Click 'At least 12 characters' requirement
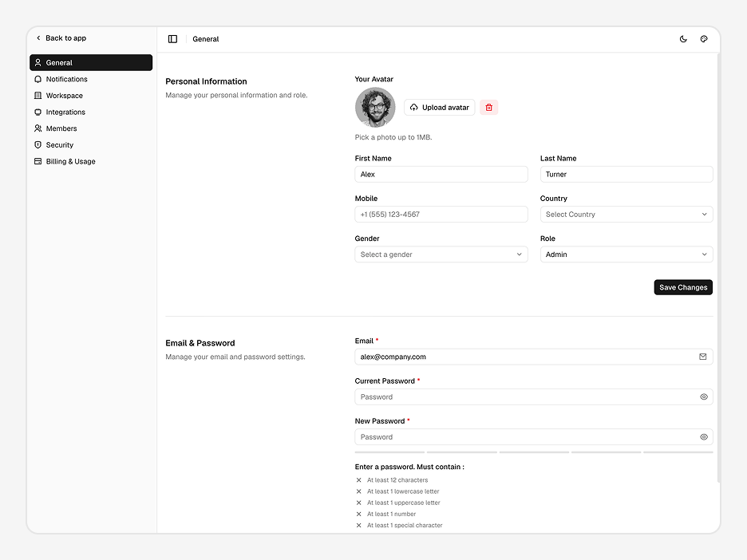This screenshot has width=747, height=560. tap(397, 480)
